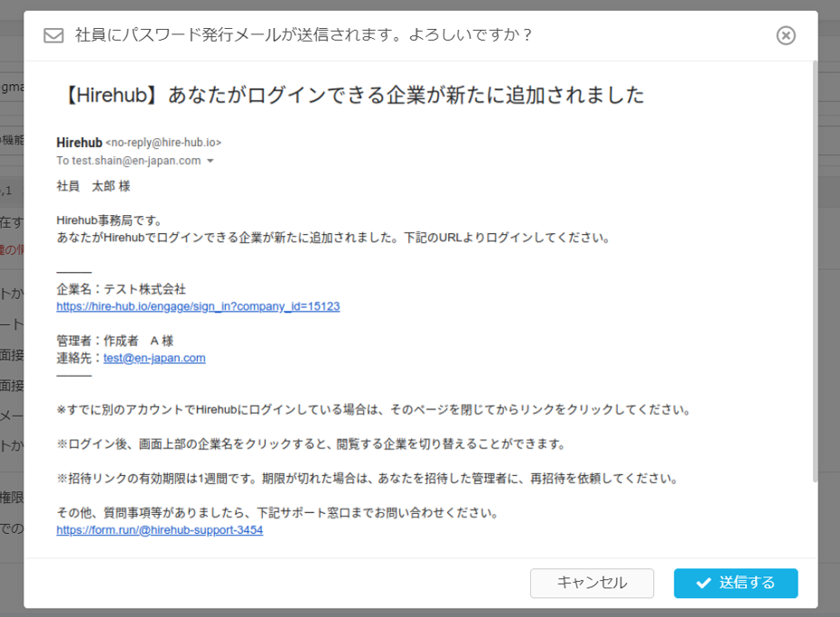Click the greeting line 社員 太郎 様
Viewport: 840px width, 617px height.
(93, 186)
